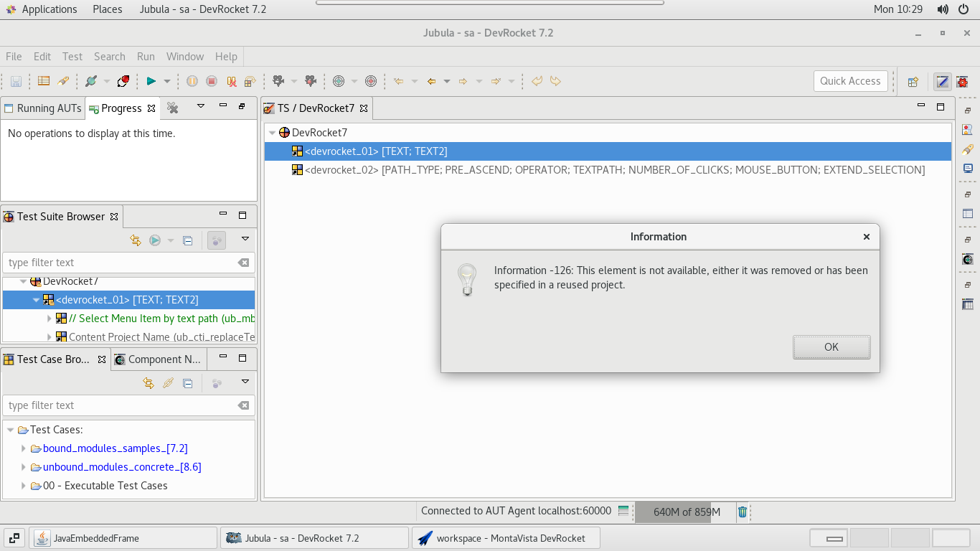
Task: Expand 00 - Executable Test Cases folder
Action: point(24,486)
